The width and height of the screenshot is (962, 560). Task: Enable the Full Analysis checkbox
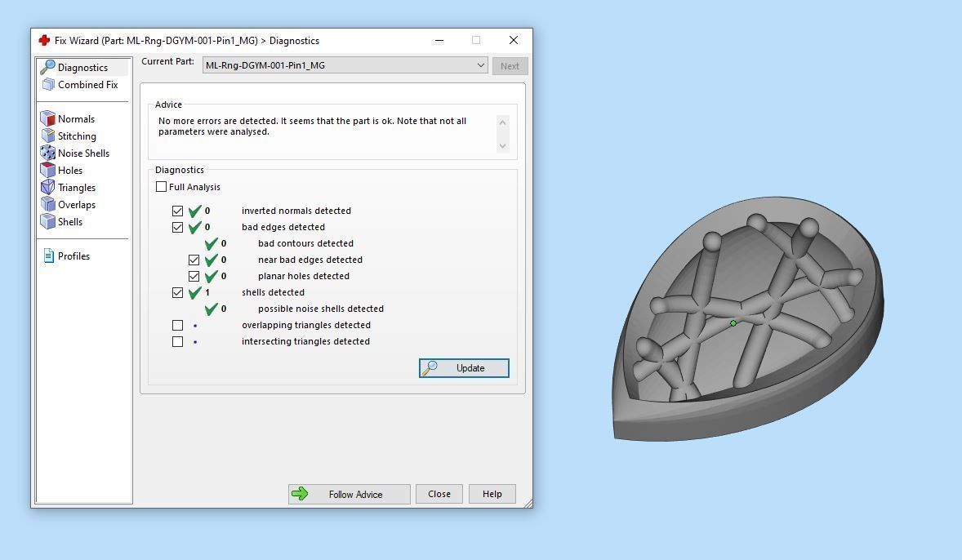click(162, 186)
